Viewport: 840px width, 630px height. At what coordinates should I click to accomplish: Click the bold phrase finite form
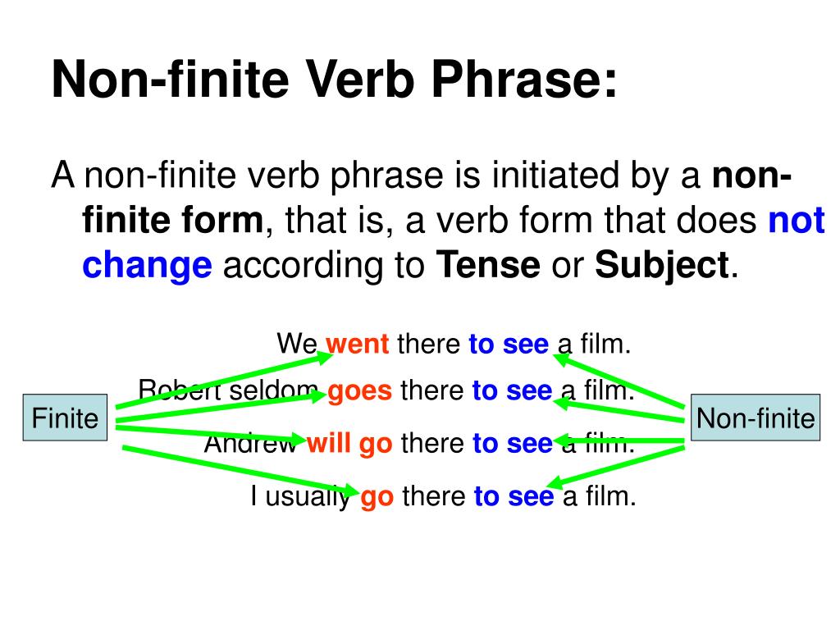pos(173,220)
